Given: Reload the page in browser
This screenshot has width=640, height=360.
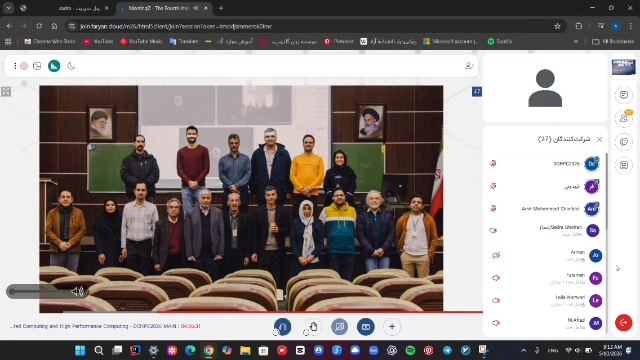Looking at the screenshot, I should pyautogui.click(x=39, y=26).
